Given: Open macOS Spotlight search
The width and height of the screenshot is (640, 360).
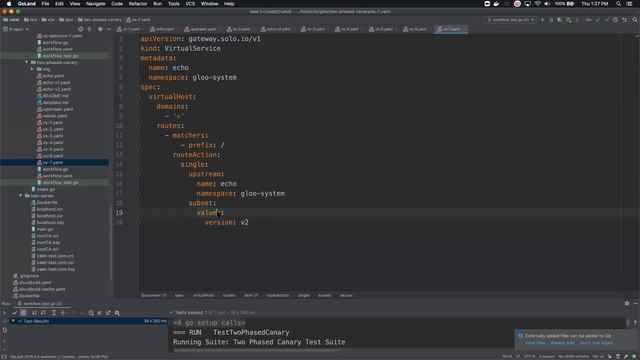Looking at the screenshot, I should click(618, 4).
